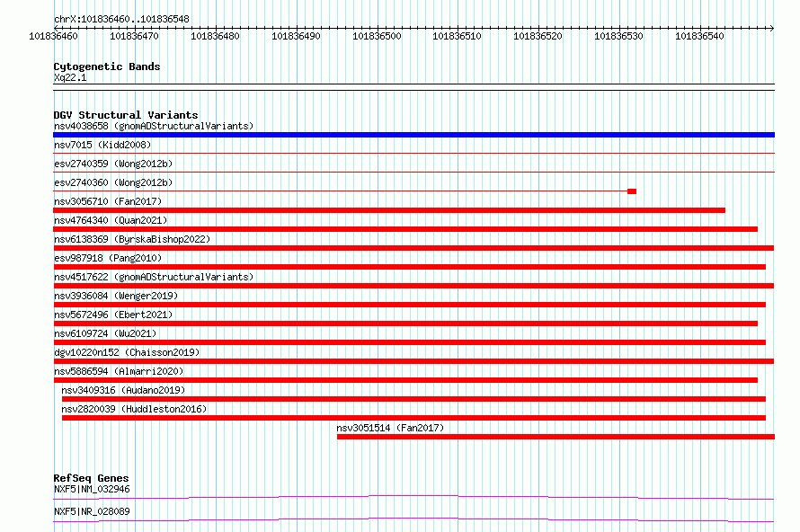Click the red bar for dgv10220n152
The image size is (800, 532).
(413, 361)
